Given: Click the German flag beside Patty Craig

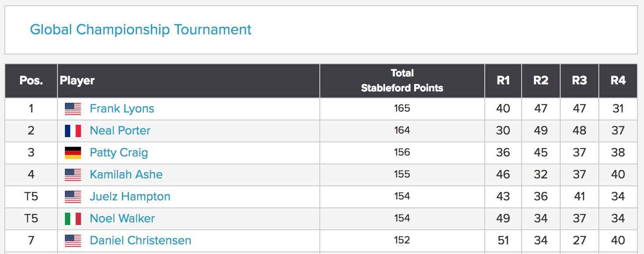Looking at the screenshot, I should (73, 153).
